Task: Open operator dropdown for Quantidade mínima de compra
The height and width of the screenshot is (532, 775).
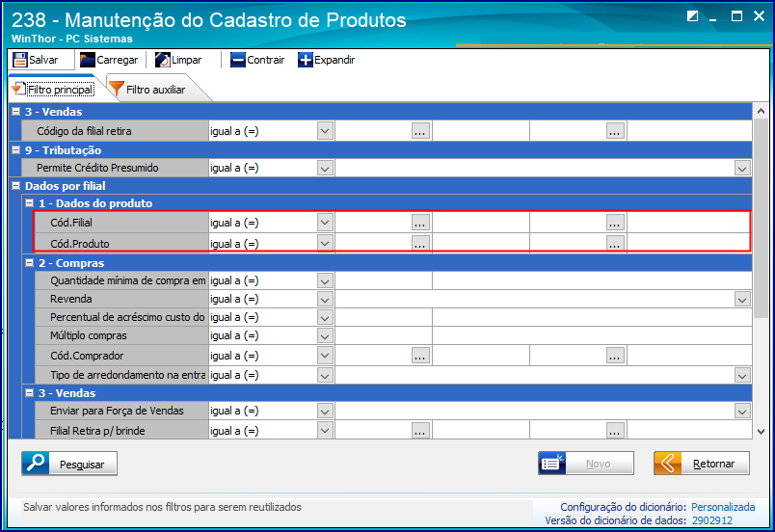Action: tap(325, 280)
